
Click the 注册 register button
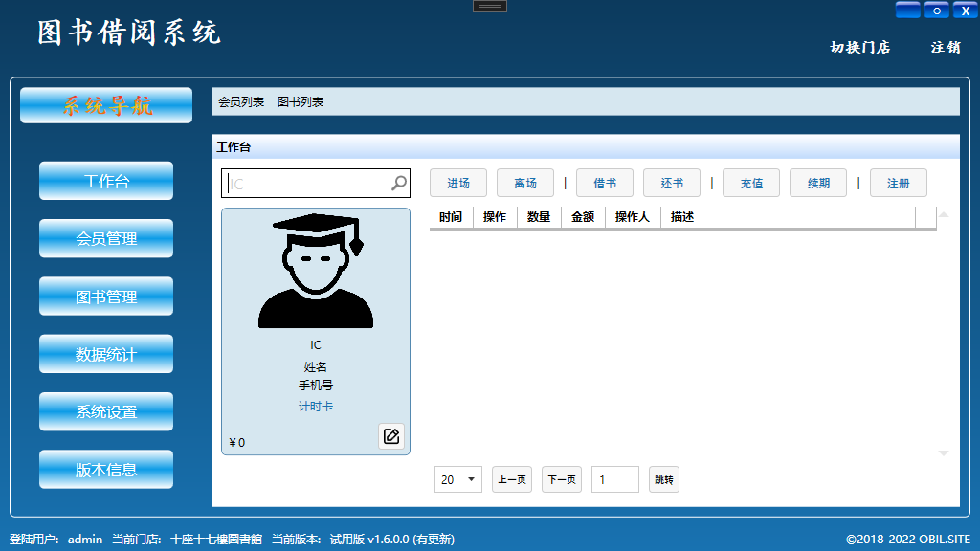click(x=898, y=182)
